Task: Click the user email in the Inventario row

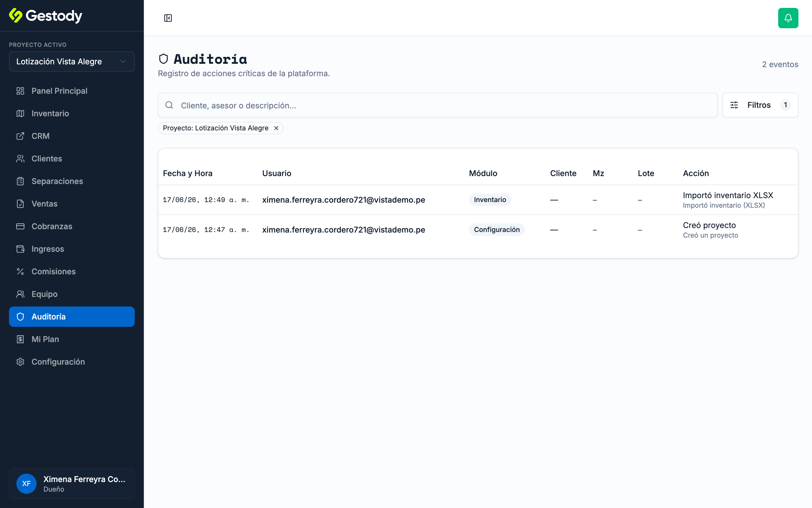Action: (344, 200)
